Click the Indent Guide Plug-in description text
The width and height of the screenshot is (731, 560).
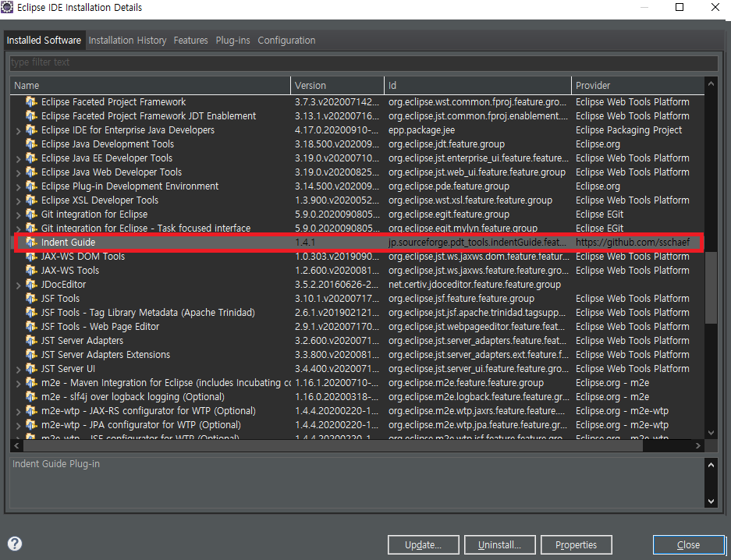(x=56, y=464)
